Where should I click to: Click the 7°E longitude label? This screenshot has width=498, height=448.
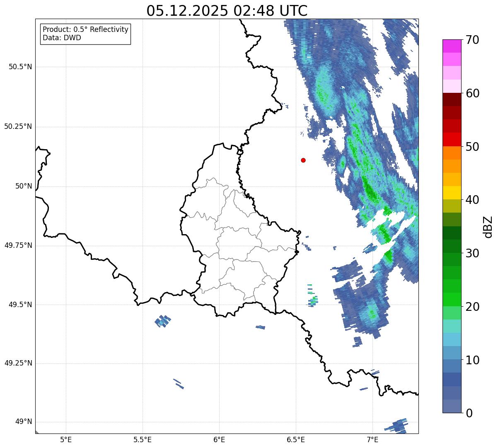tap(372, 439)
